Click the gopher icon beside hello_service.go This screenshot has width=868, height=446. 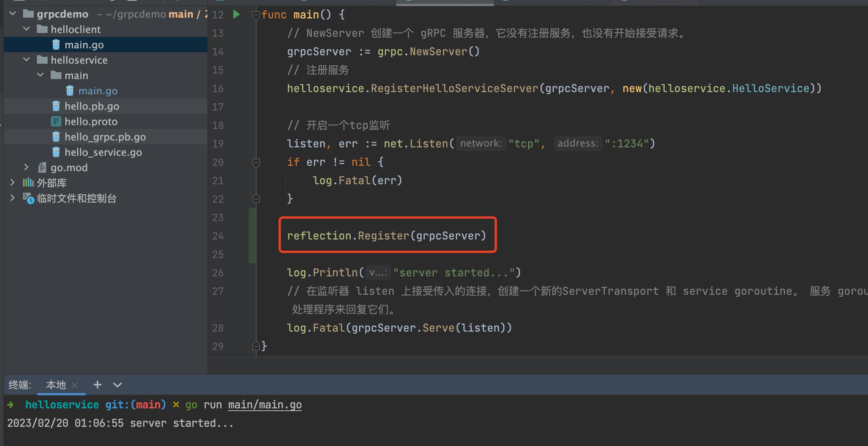click(x=56, y=152)
